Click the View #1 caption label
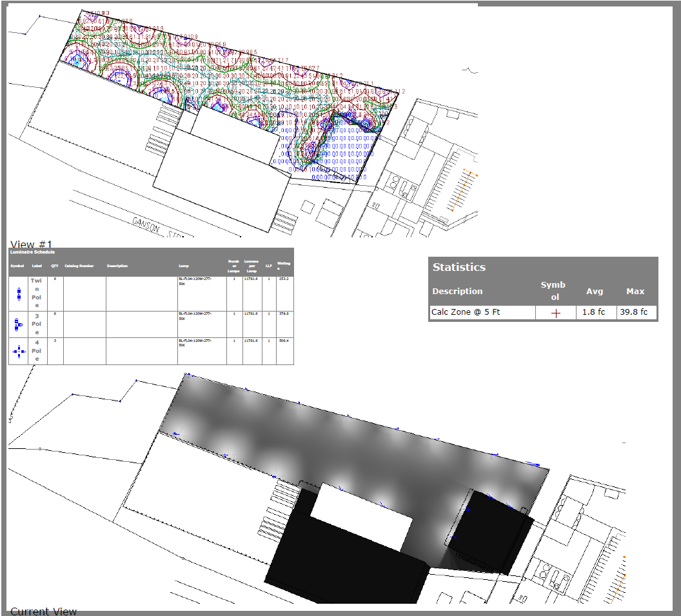Viewport: 681px width, 616px height. [31, 244]
